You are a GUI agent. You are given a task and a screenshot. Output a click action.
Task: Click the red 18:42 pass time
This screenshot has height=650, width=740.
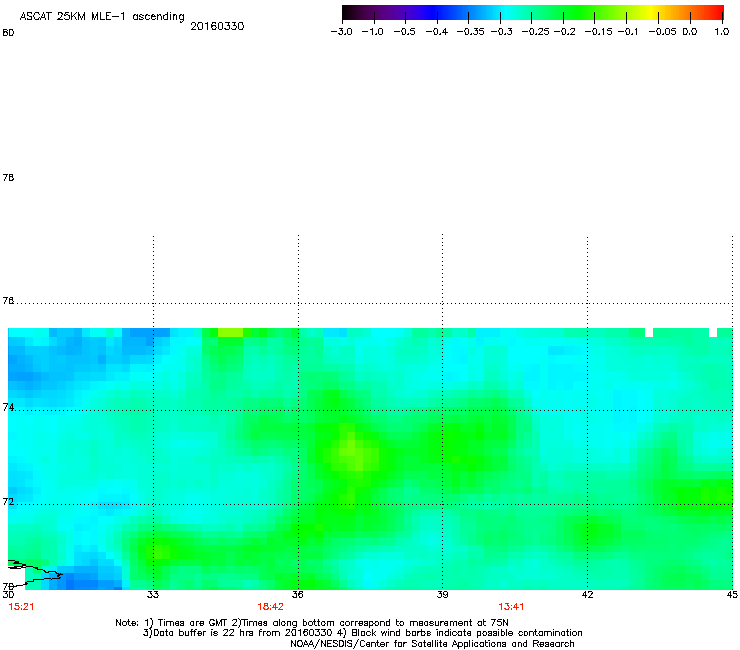(270, 607)
